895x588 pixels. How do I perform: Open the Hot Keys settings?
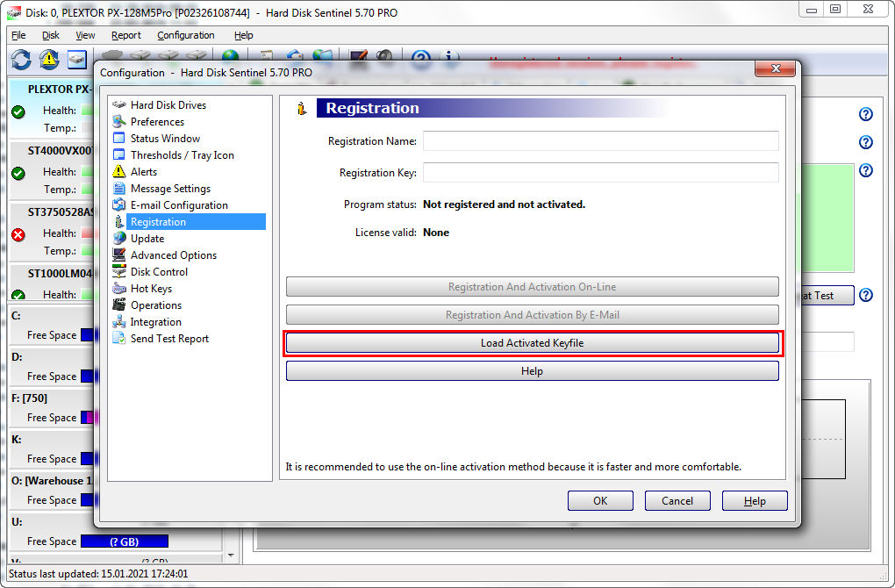click(151, 288)
